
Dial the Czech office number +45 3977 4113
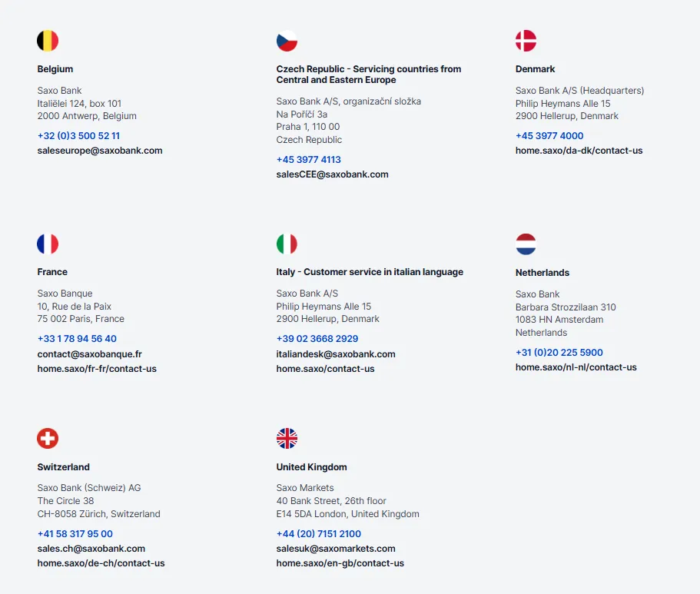[309, 160]
